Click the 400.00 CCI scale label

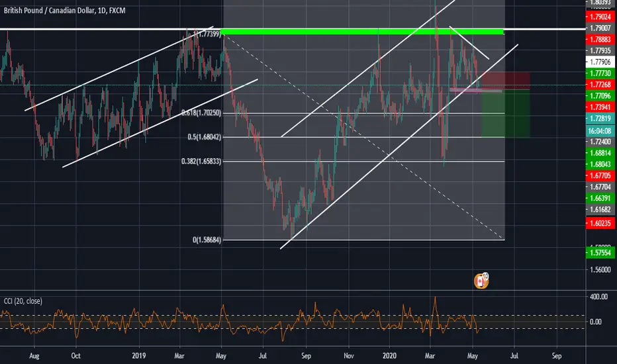(x=598, y=296)
